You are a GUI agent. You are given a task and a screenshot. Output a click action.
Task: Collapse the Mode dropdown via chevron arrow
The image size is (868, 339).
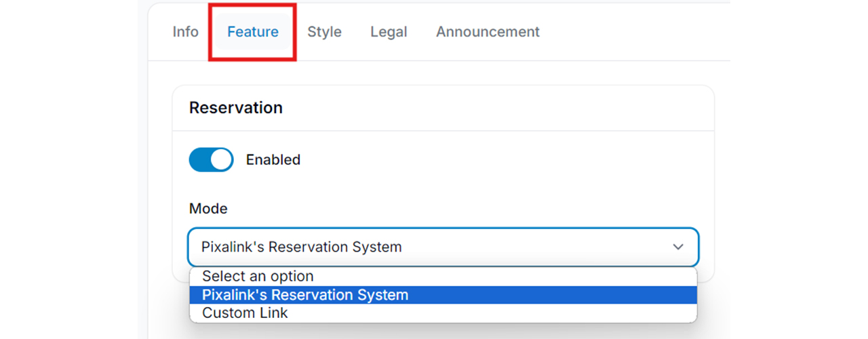678,247
